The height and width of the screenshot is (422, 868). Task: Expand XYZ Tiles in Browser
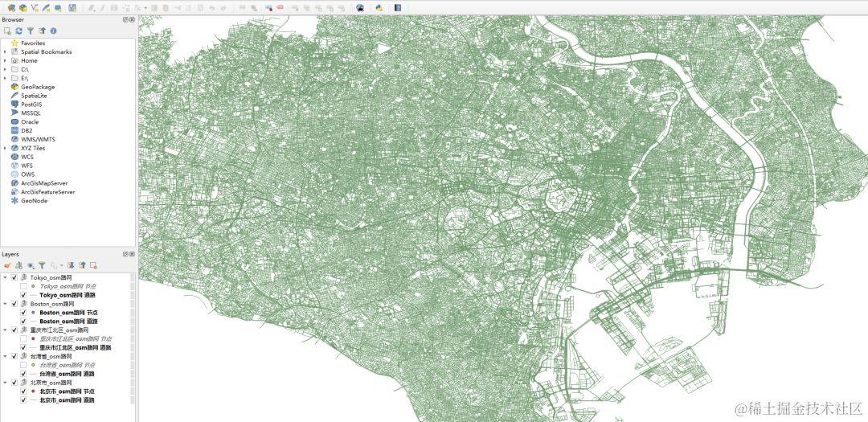5,148
